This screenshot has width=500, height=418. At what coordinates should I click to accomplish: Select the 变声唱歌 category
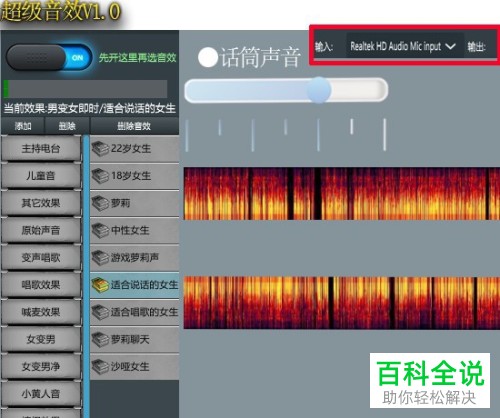coord(41,258)
